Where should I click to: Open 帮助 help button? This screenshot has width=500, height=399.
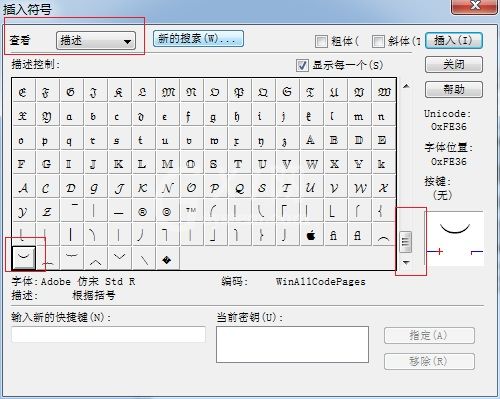[454, 89]
